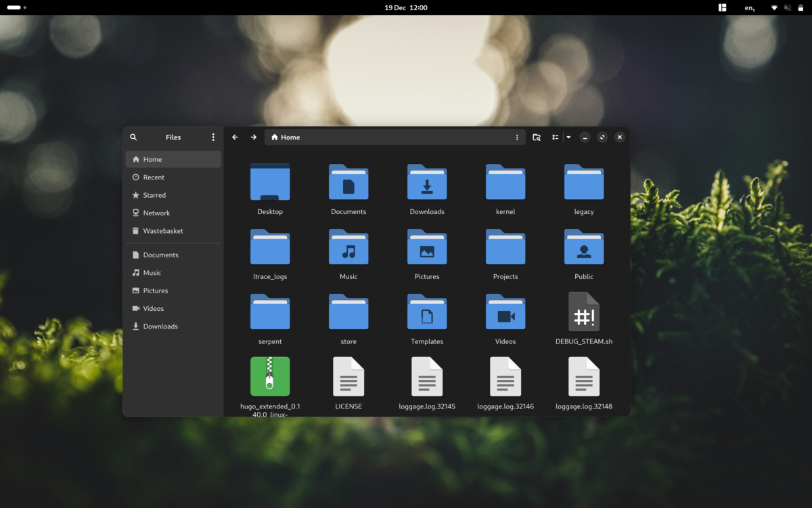This screenshot has width=812, height=508.
Task: Click the muted sound icon in the top bar
Action: point(787,7)
